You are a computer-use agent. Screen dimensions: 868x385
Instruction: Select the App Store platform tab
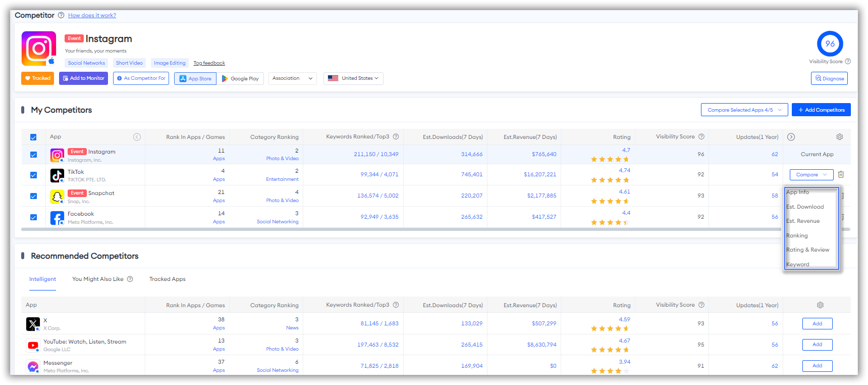[195, 78]
